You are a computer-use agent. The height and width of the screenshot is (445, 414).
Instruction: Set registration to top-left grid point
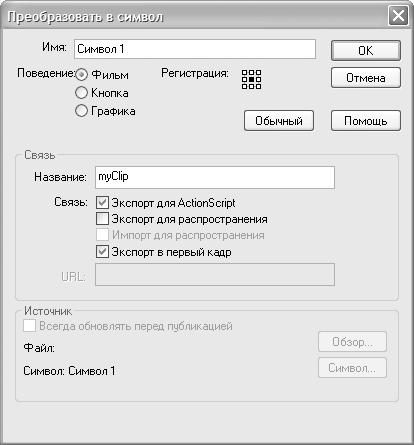(244, 72)
